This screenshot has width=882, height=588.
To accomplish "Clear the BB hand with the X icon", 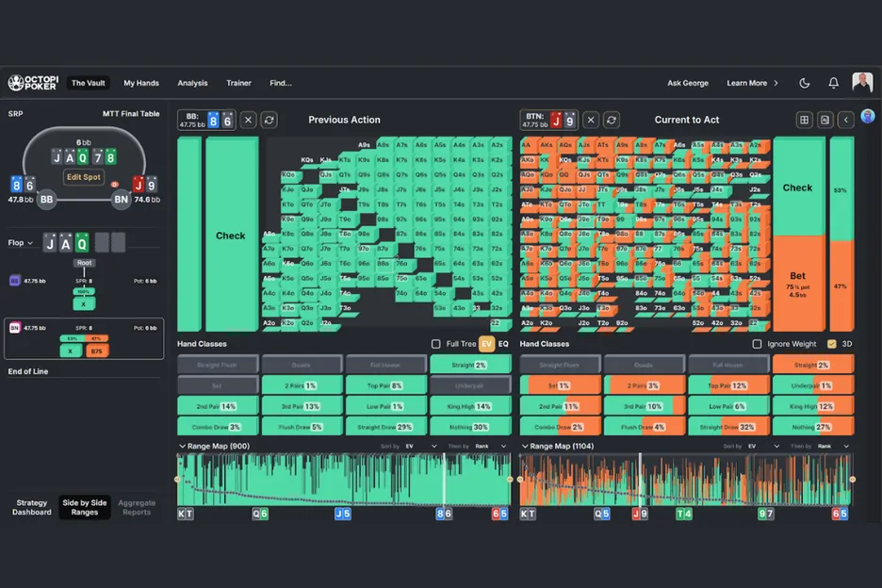I will pos(248,120).
